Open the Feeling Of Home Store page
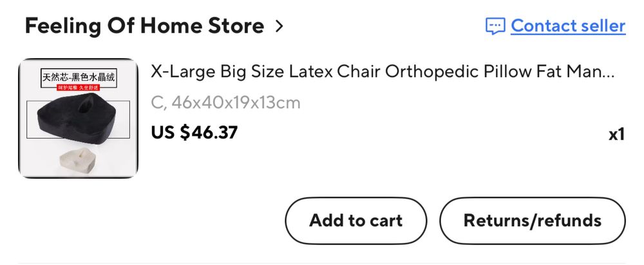This screenshot has width=644, height=265. click(144, 26)
